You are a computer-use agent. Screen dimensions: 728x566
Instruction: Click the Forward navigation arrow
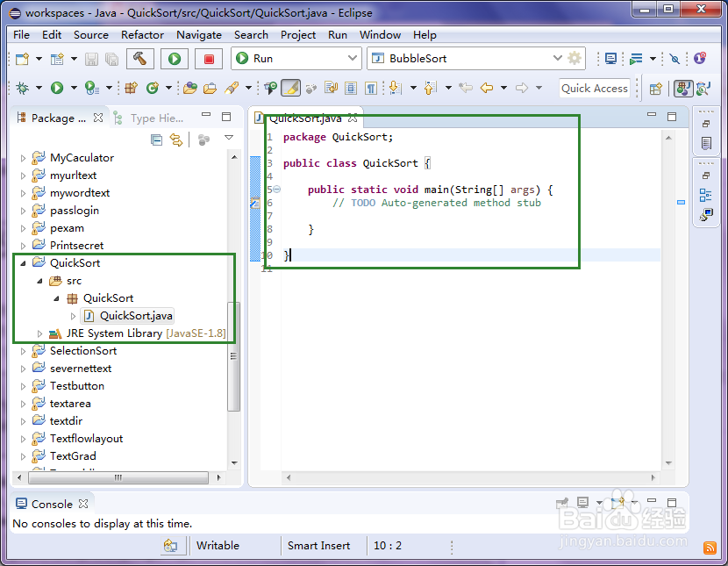pyautogui.click(x=522, y=88)
